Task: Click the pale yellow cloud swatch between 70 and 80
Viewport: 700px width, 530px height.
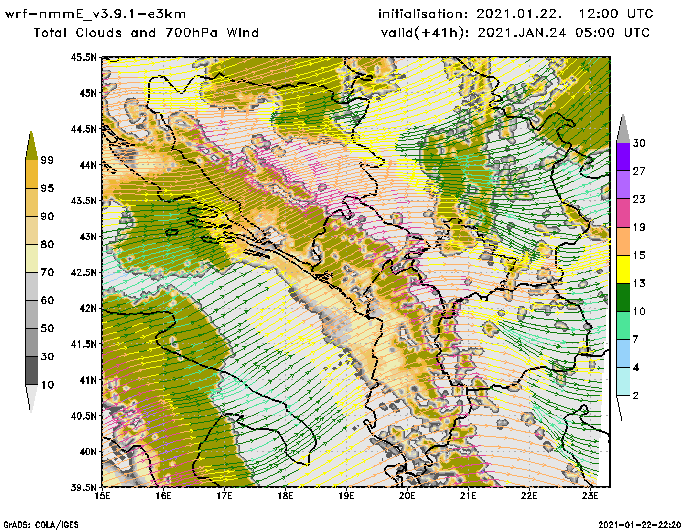Action: [x=31, y=259]
